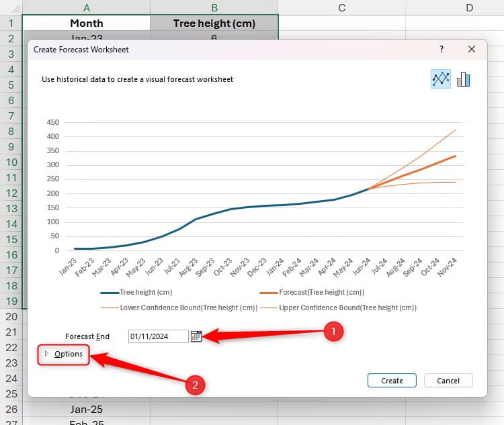Select row 12 header
504x425 pixels.
point(11,193)
